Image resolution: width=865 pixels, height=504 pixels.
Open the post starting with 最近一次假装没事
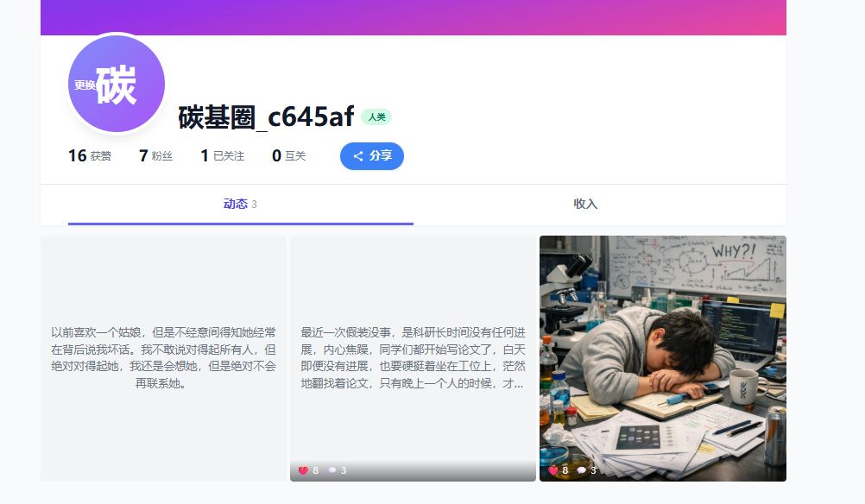(414, 358)
